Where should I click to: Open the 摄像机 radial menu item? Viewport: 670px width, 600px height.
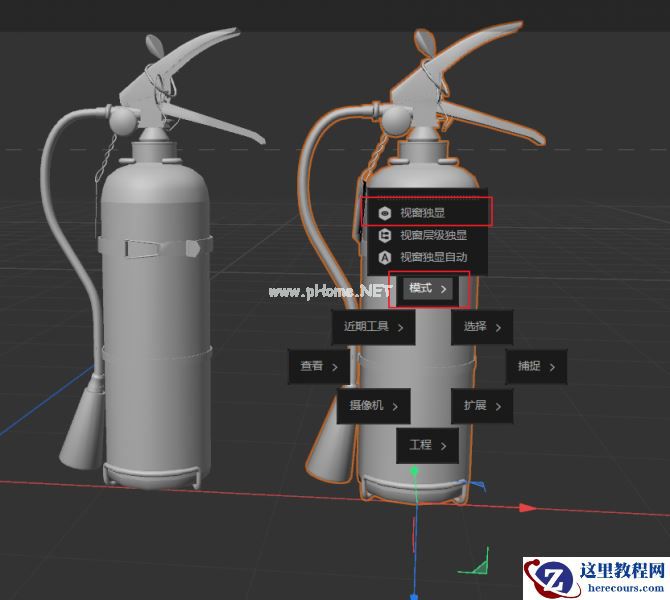(x=373, y=406)
